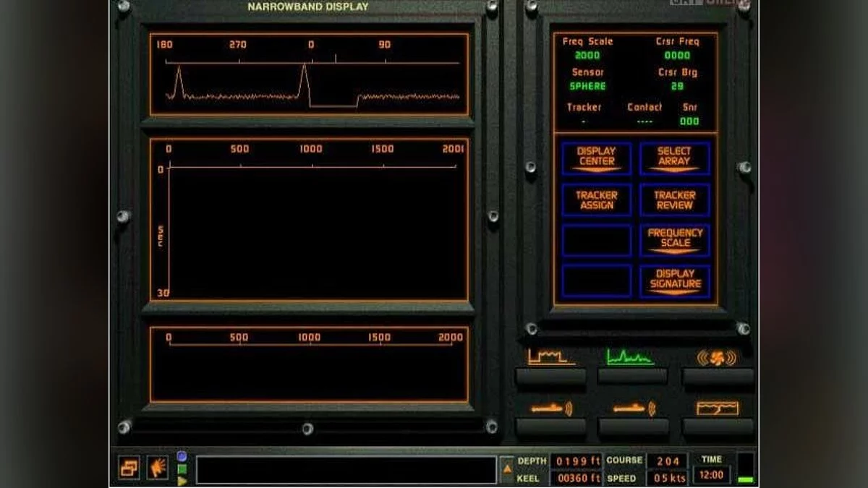This screenshot has width=868, height=488.
Task: Click the 90 bearing scale label
Action: [384, 45]
